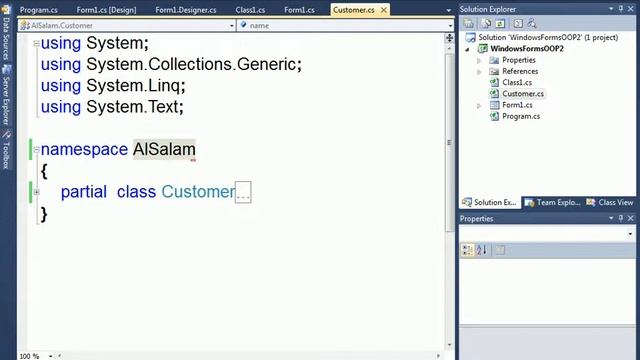Collapse the using directives block

(x=36, y=43)
